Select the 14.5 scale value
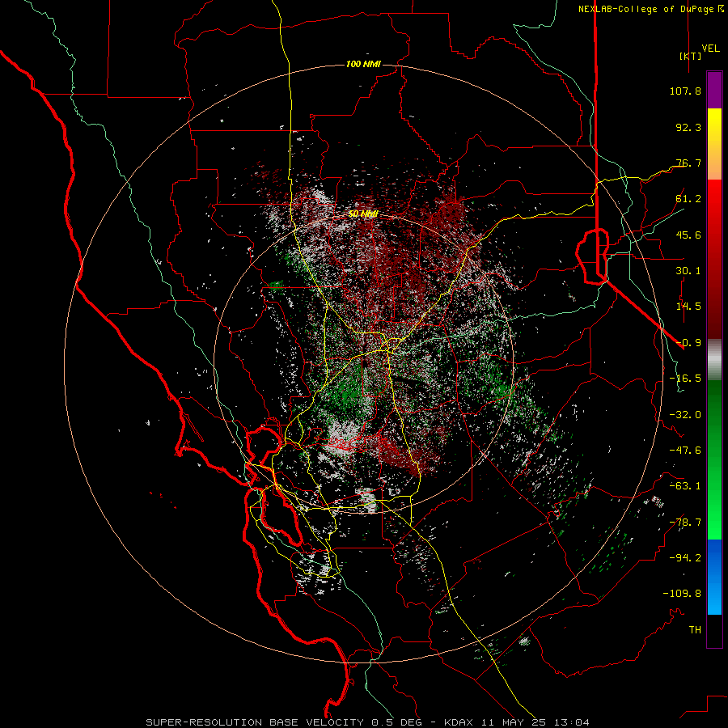Image resolution: width=728 pixels, height=728 pixels. 688,307
